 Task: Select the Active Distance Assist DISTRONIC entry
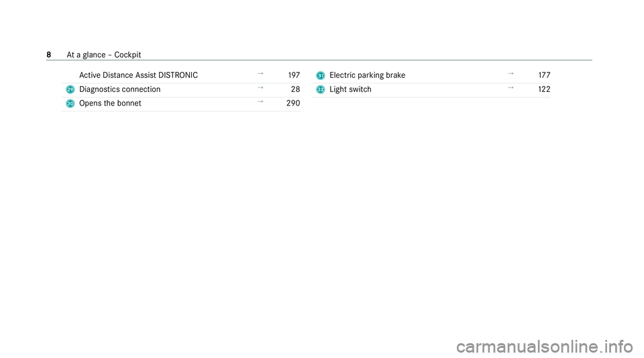coord(138,75)
